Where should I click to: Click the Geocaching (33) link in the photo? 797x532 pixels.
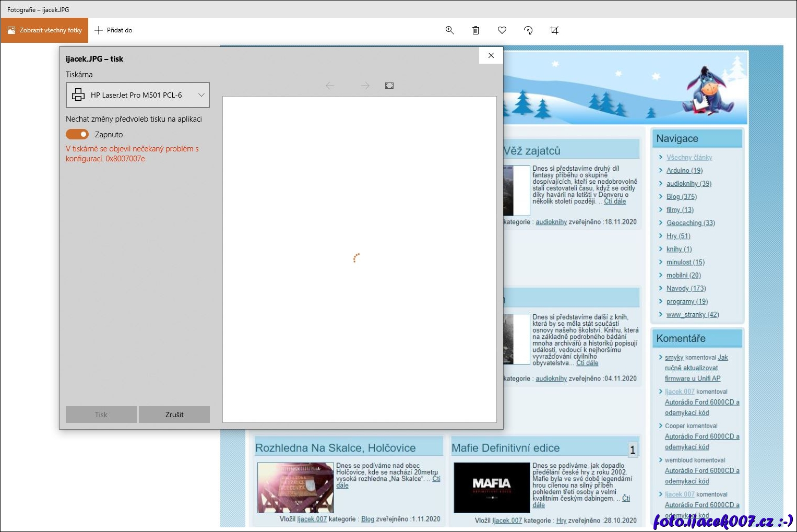coord(690,223)
